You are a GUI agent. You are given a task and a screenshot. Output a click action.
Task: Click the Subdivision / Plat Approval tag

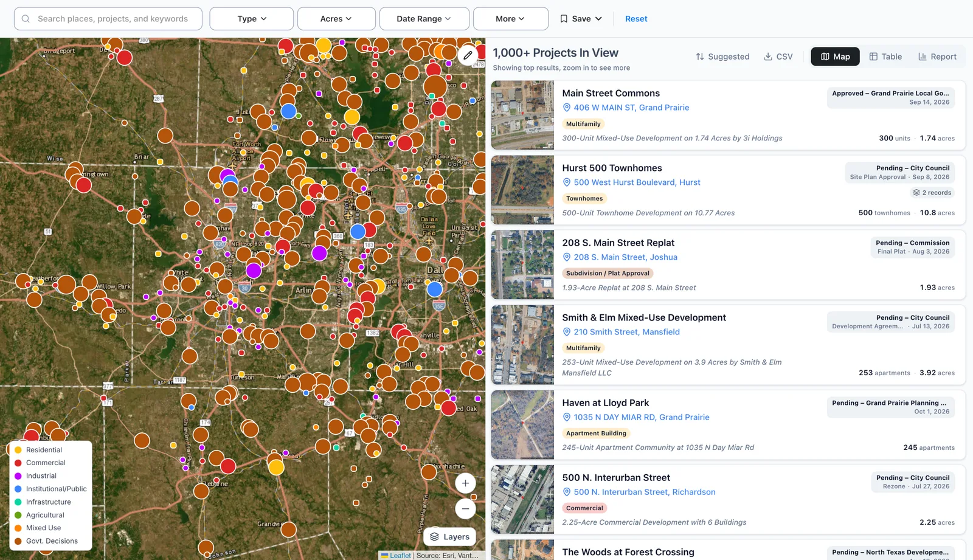(x=608, y=274)
